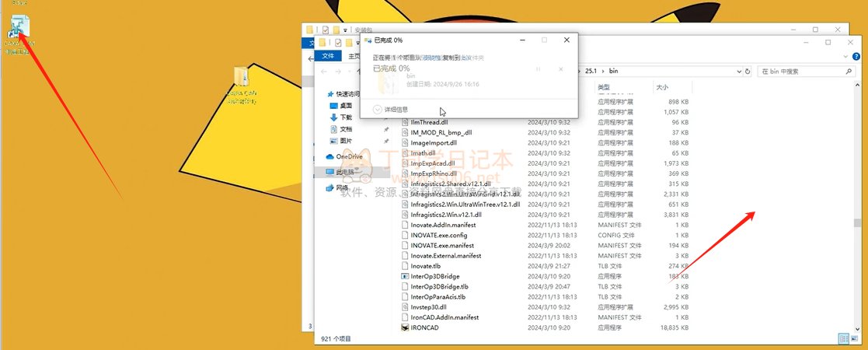Click the IRONCAD application icon
868x350 pixels.
(405, 327)
